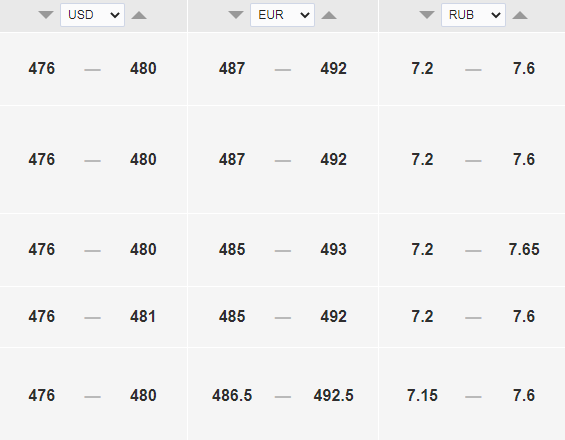Select first row EUR sell rate 492
The image size is (565, 440).
333,68
